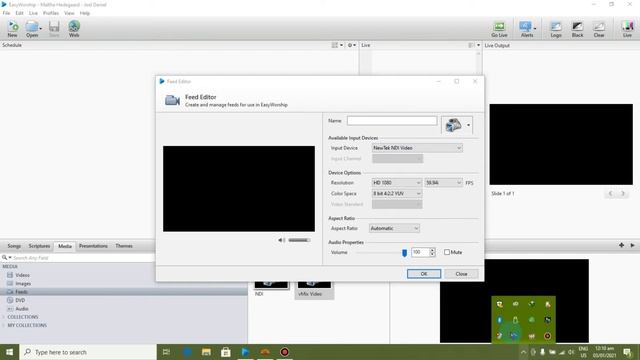Screen dimensions: 640x360
Task: Open the View menu
Action: coord(69,13)
